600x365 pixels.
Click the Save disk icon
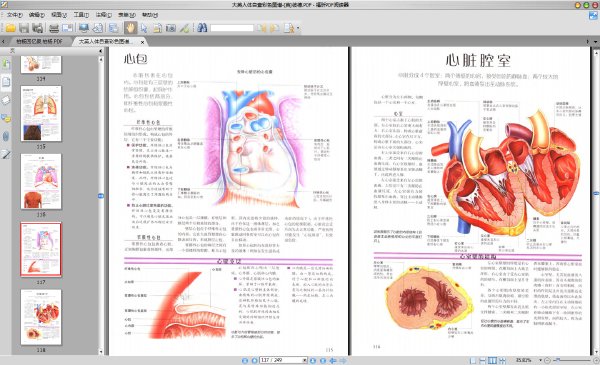tap(24, 28)
